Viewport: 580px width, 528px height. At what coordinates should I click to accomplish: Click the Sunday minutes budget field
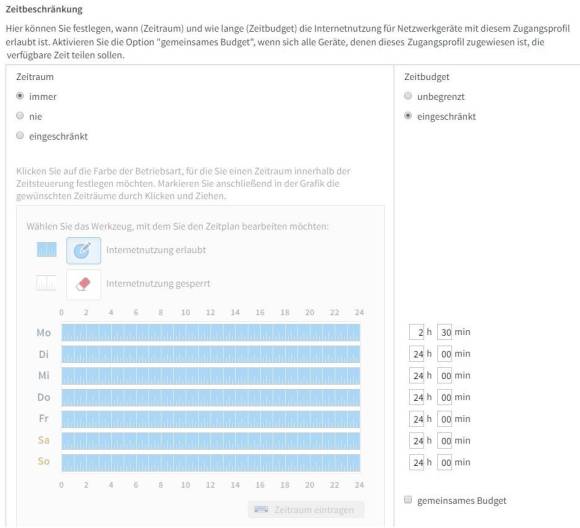(x=445, y=463)
